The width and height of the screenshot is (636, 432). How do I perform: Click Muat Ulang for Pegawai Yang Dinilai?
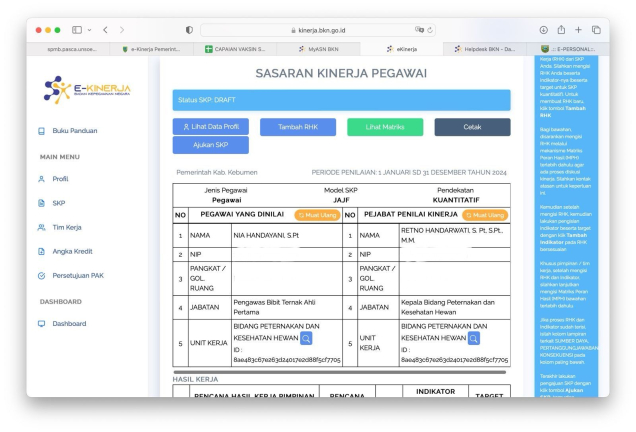(318, 215)
